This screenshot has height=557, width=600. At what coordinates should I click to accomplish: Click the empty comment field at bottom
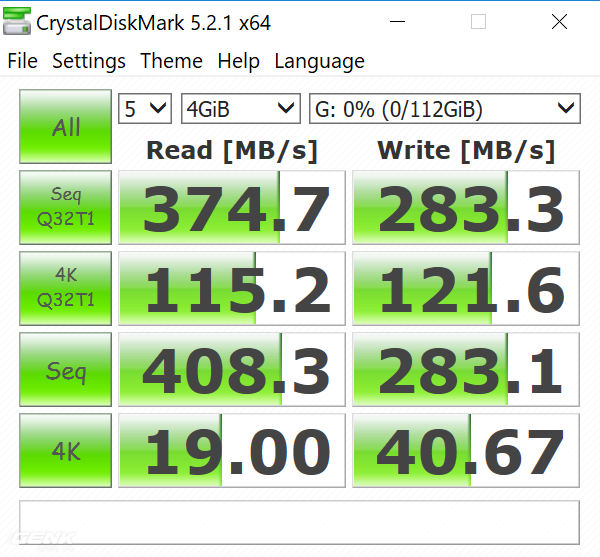pyautogui.click(x=300, y=522)
